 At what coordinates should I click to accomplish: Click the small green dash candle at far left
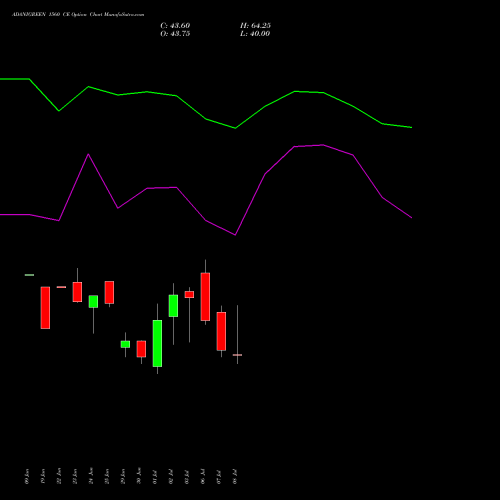(x=29, y=275)
